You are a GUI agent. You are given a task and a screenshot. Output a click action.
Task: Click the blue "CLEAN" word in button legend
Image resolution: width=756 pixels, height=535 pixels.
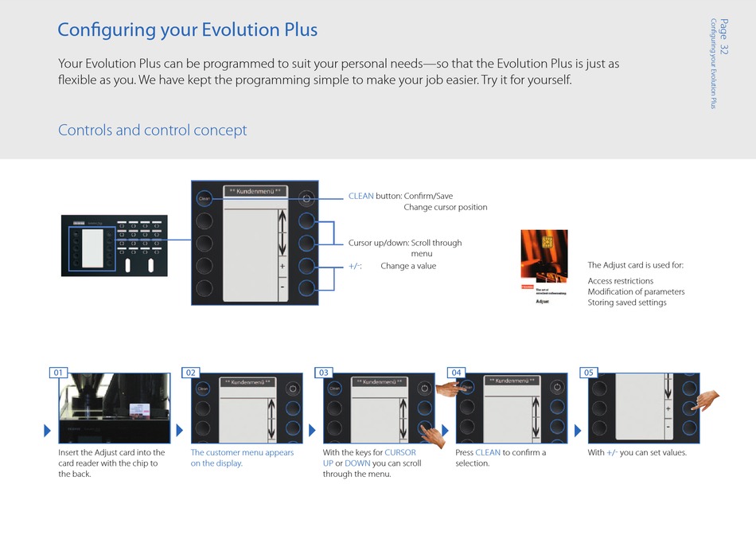[x=361, y=196]
